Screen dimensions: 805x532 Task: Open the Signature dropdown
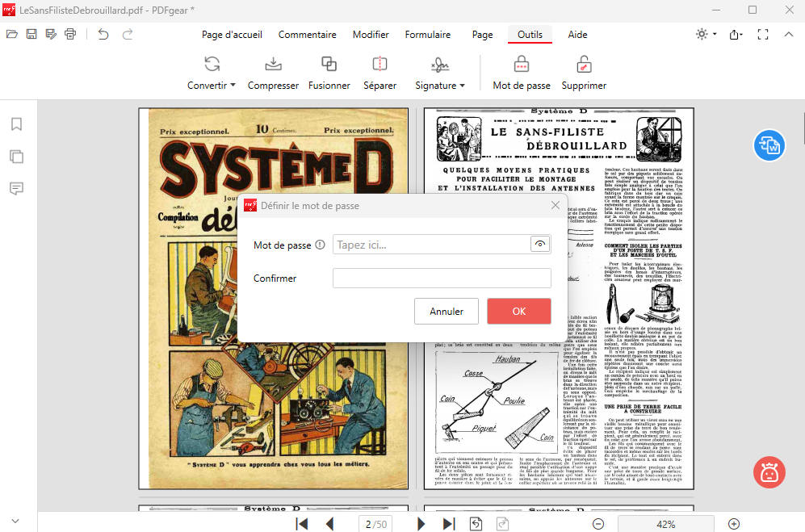(x=440, y=73)
